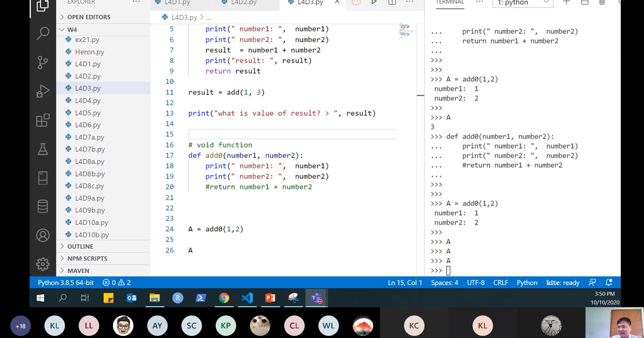Create a new terminal with the plus icon

click(567, 2)
